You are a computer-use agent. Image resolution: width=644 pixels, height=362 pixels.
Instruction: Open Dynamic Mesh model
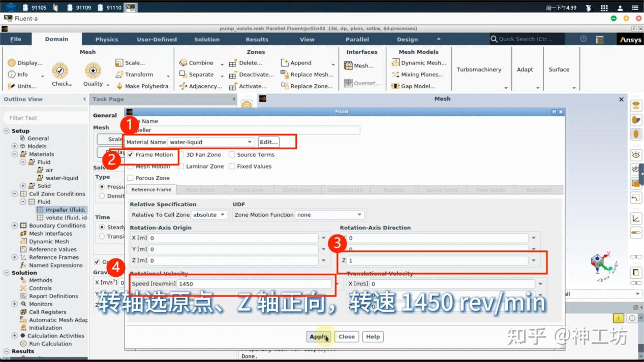pyautogui.click(x=419, y=63)
